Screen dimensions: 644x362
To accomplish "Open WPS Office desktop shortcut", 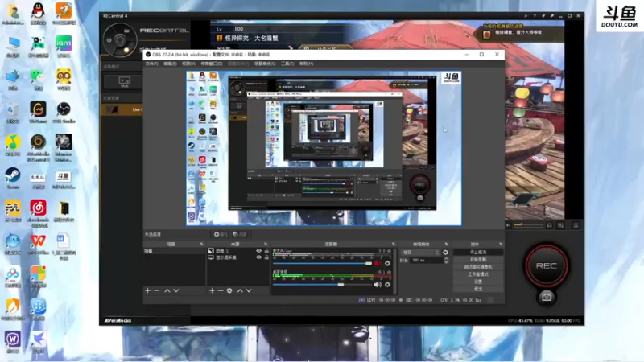I will pyautogui.click(x=38, y=244).
